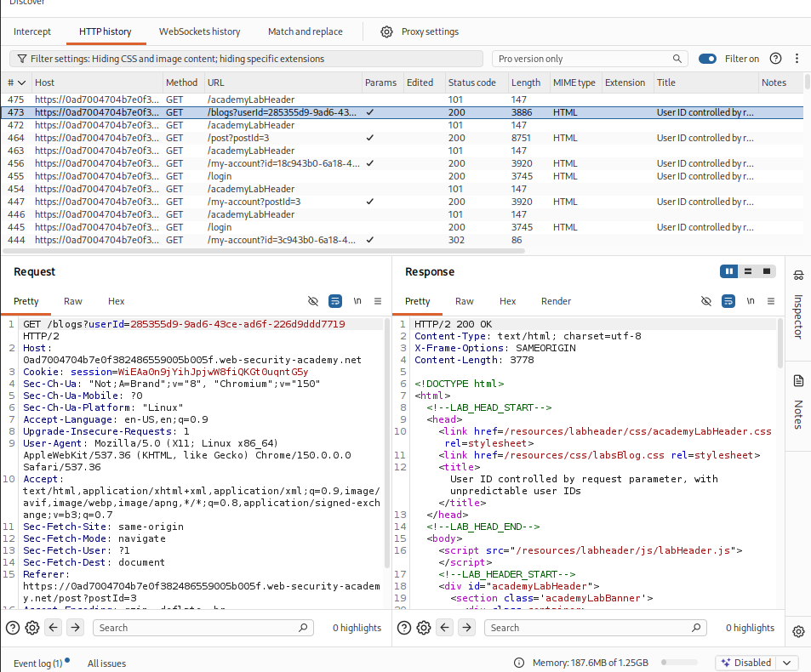Select the side-by-side layout button
The image size is (811, 672).
729,271
